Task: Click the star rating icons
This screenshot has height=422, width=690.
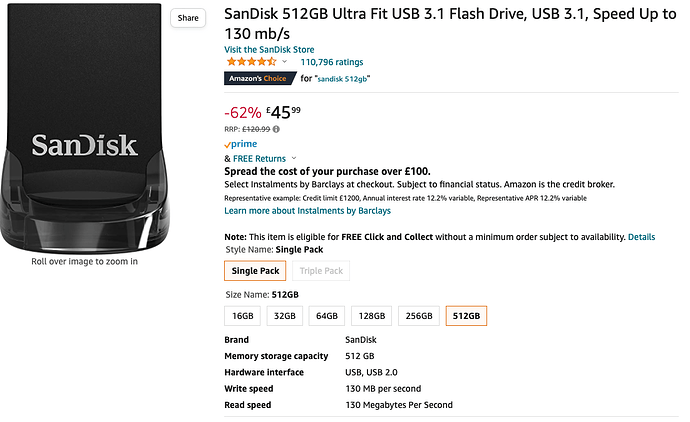Action: 250,62
